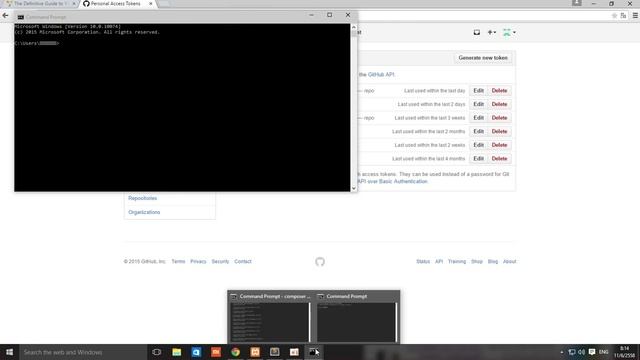Open Repositories in settings sidebar
This screenshot has width=640, height=360.
(x=142, y=198)
